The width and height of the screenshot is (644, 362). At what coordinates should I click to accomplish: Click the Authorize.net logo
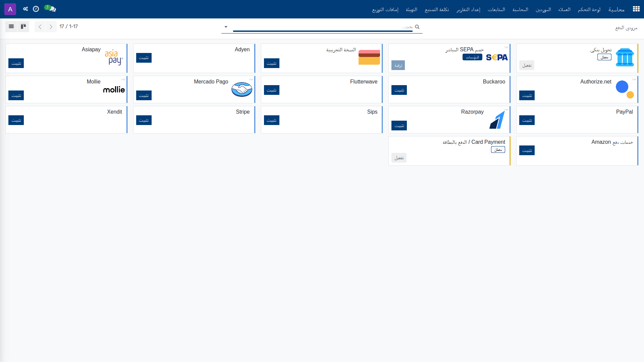pos(625,89)
